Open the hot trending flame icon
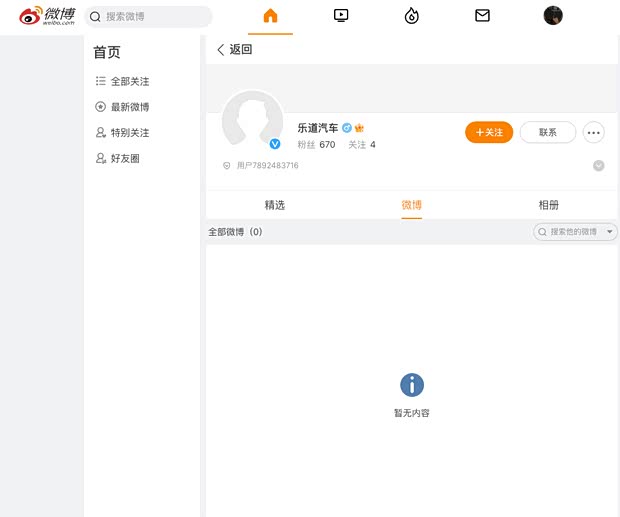Screen dimensions: 620x517 [411, 16]
